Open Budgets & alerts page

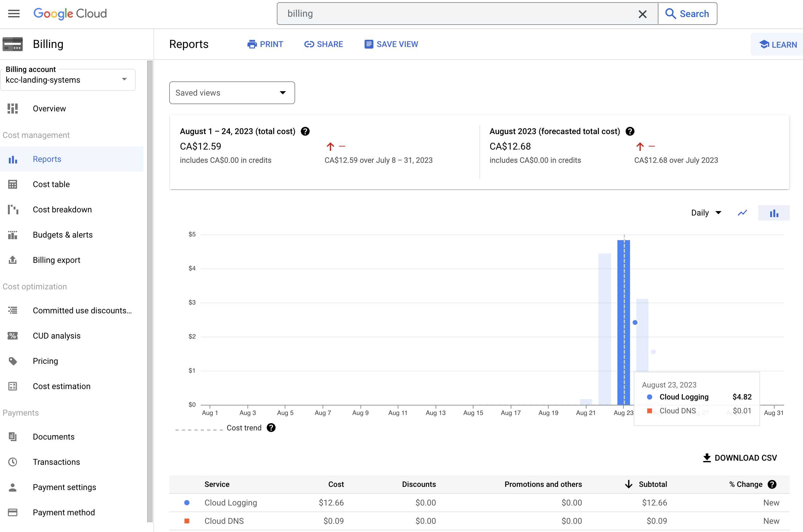tap(63, 234)
